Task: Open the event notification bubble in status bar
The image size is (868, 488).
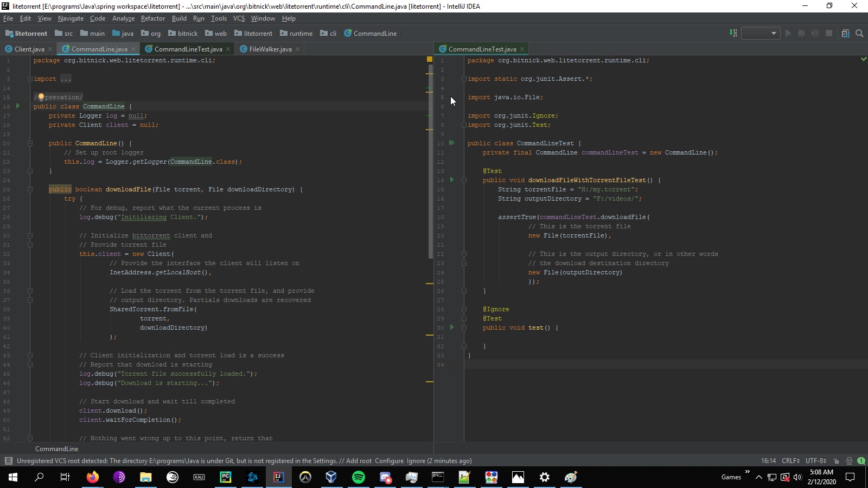Action: [x=861, y=461]
